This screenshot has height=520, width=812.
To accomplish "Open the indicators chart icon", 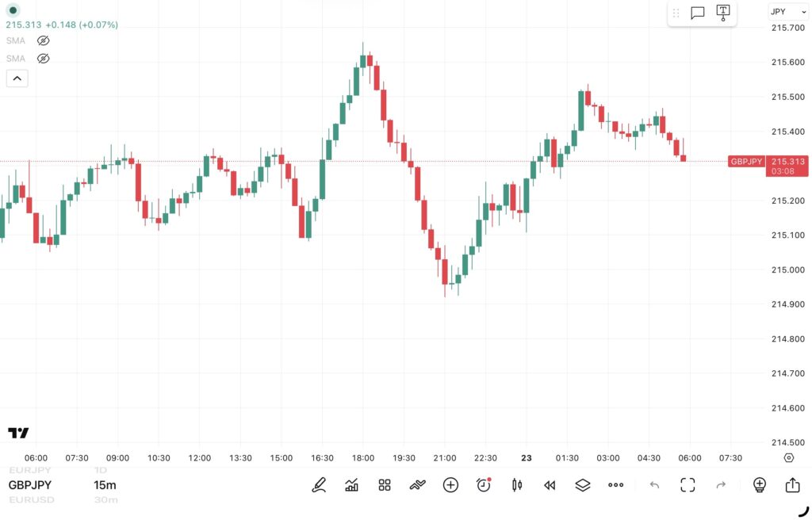I will [x=352, y=484].
